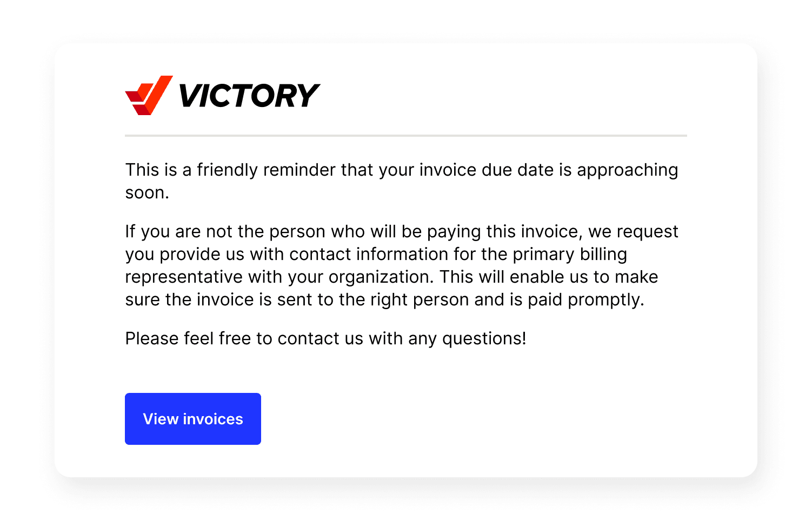The width and height of the screenshot is (812, 521).
Task: Click the word "questions!" in the last line
Action: (484, 338)
